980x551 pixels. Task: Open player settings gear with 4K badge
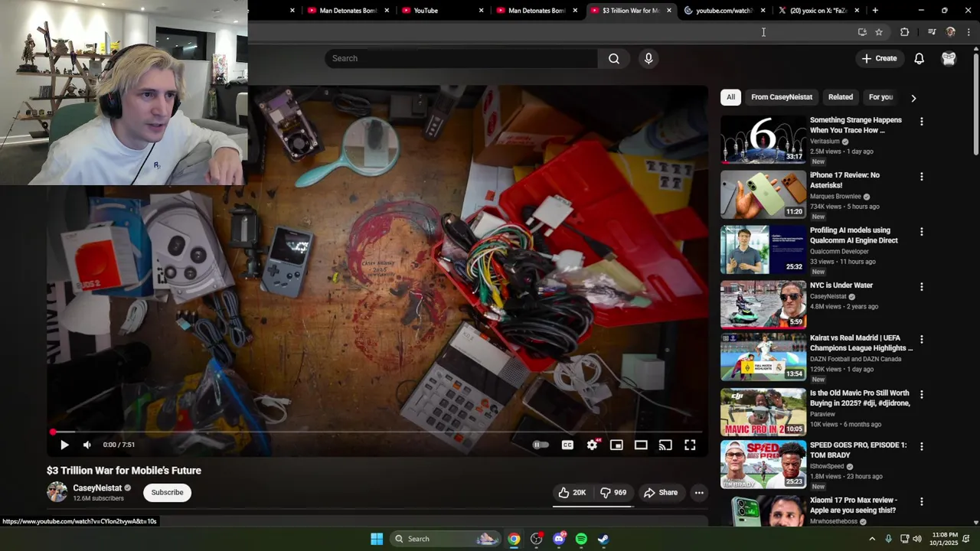pos(593,445)
